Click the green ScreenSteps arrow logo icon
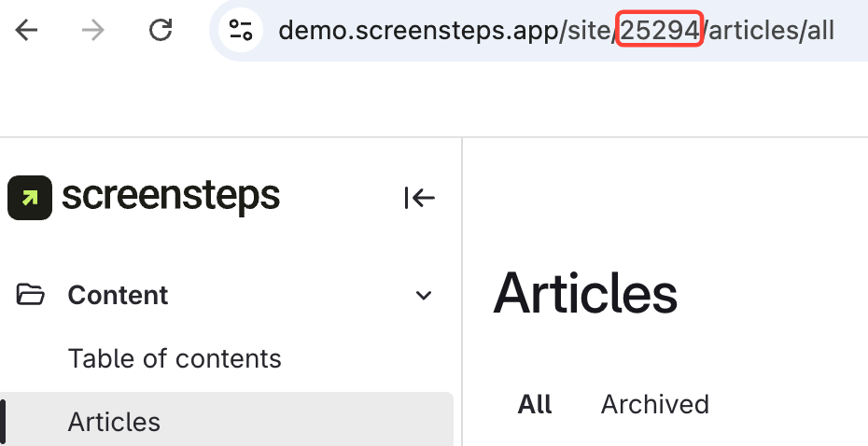Image resolution: width=868 pixels, height=446 pixels. [x=30, y=198]
